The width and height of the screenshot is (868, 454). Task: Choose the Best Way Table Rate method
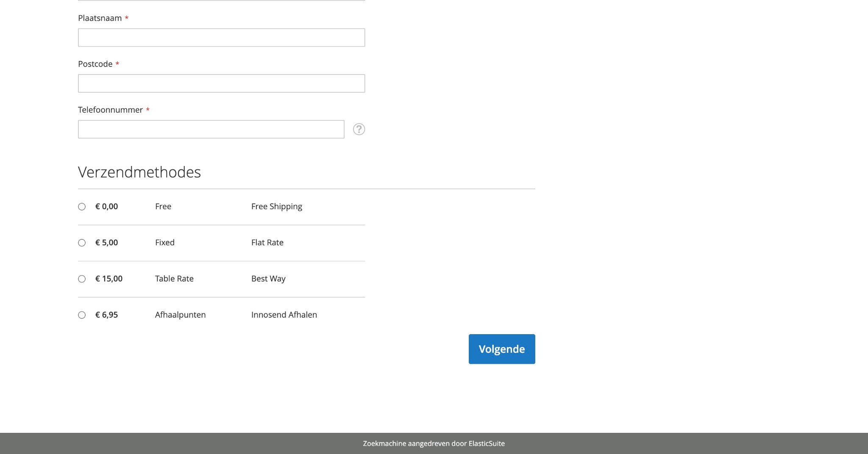[x=82, y=279]
